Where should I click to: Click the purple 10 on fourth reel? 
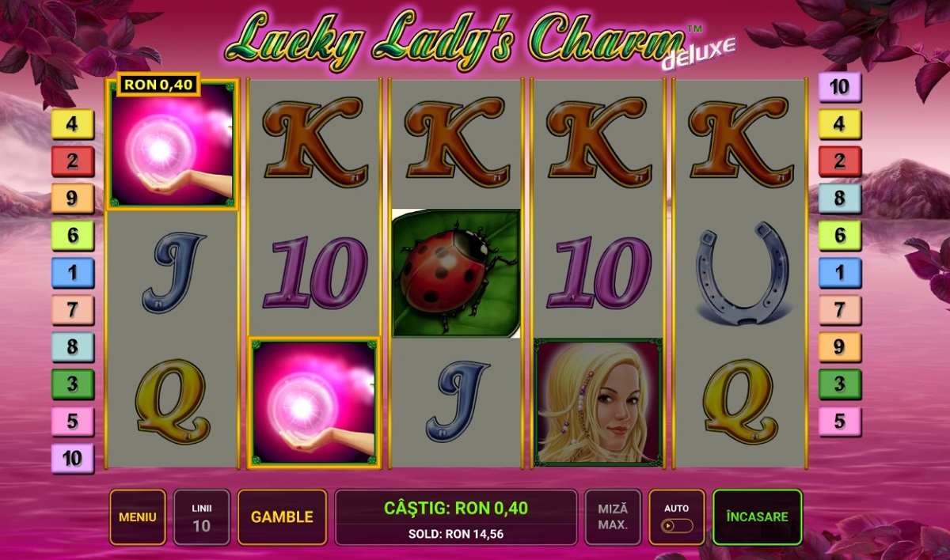point(599,273)
